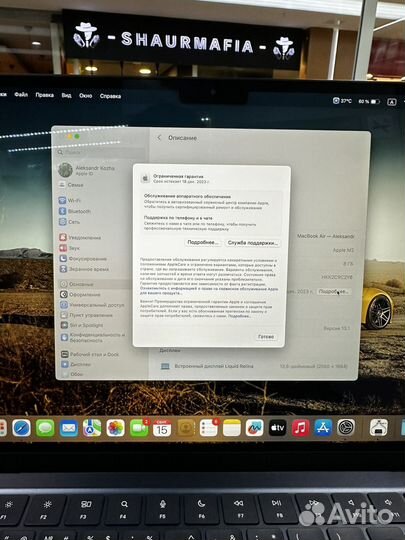Viewport: 405px width, 540px height.
Task: Launch Photos from the Dock
Action: click(x=115, y=428)
